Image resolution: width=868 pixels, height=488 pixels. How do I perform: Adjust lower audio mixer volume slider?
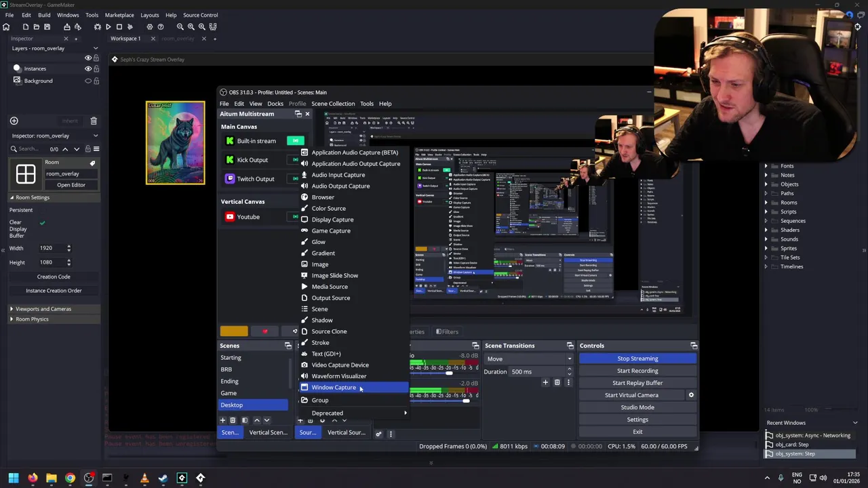click(466, 401)
